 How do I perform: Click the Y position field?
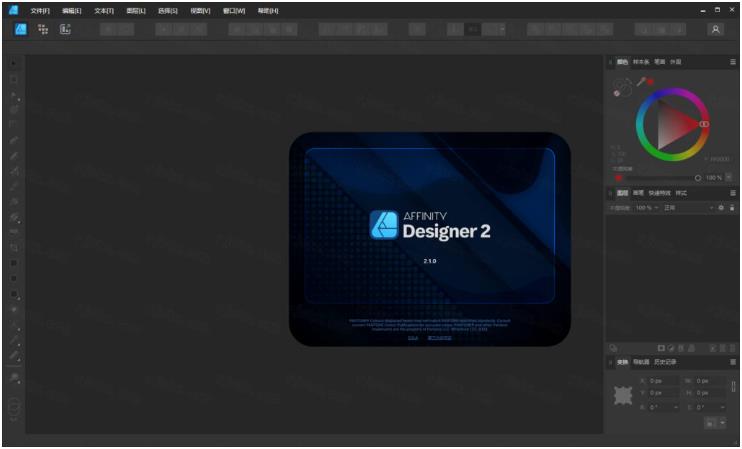[663, 393]
